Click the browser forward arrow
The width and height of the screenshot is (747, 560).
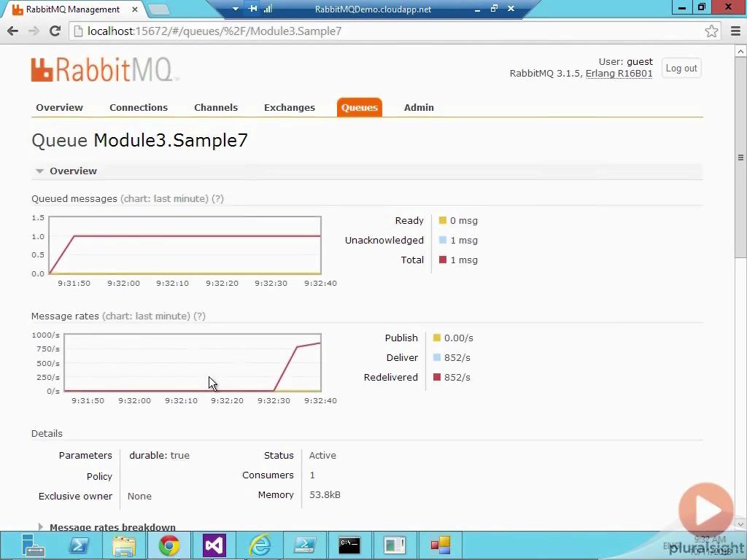[x=34, y=31]
